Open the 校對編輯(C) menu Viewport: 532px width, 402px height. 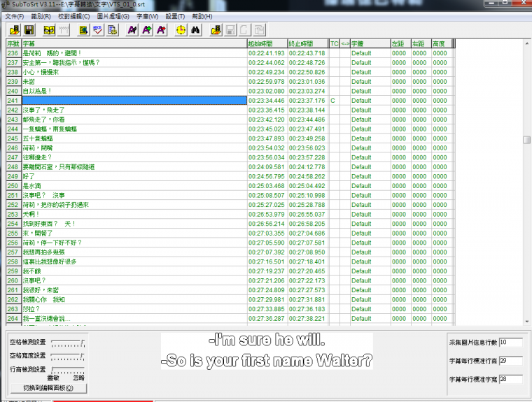[x=74, y=16]
